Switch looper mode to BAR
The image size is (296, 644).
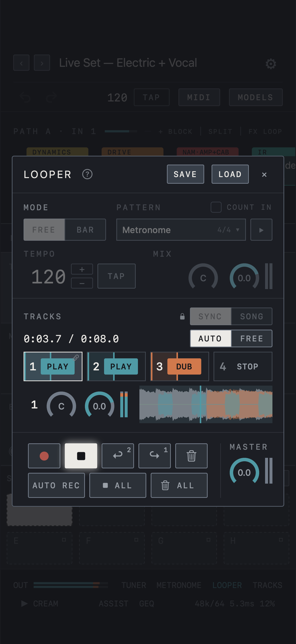pyautogui.click(x=85, y=230)
